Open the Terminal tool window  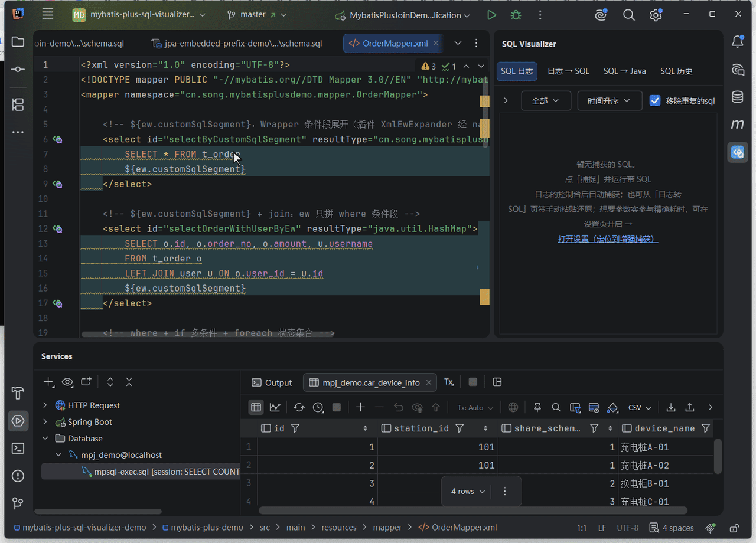coord(18,449)
